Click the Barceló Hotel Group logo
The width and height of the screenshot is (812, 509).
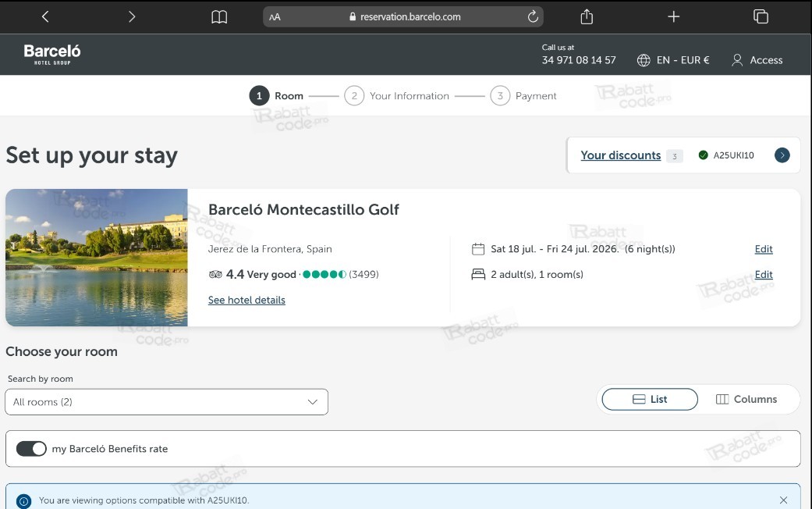point(52,55)
